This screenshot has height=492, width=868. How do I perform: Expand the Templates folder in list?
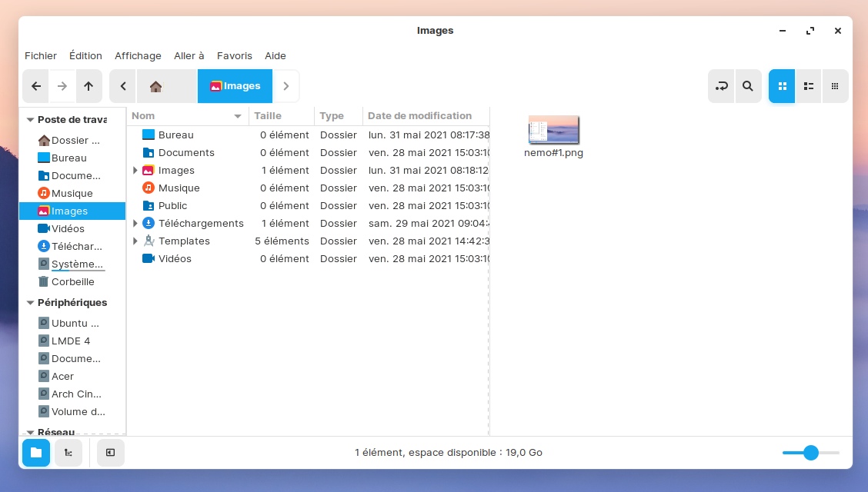135,241
